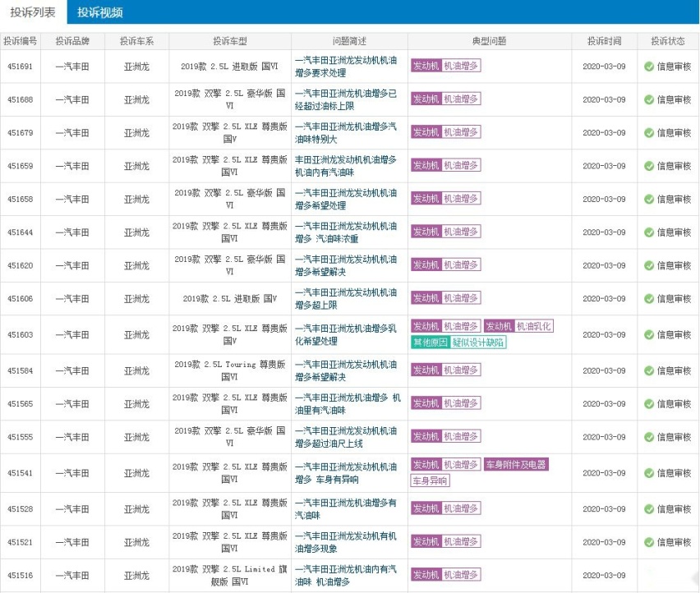Open complaint link 机油增多希望解决 row 451620
This screenshot has width=700, height=593.
[x=346, y=265]
